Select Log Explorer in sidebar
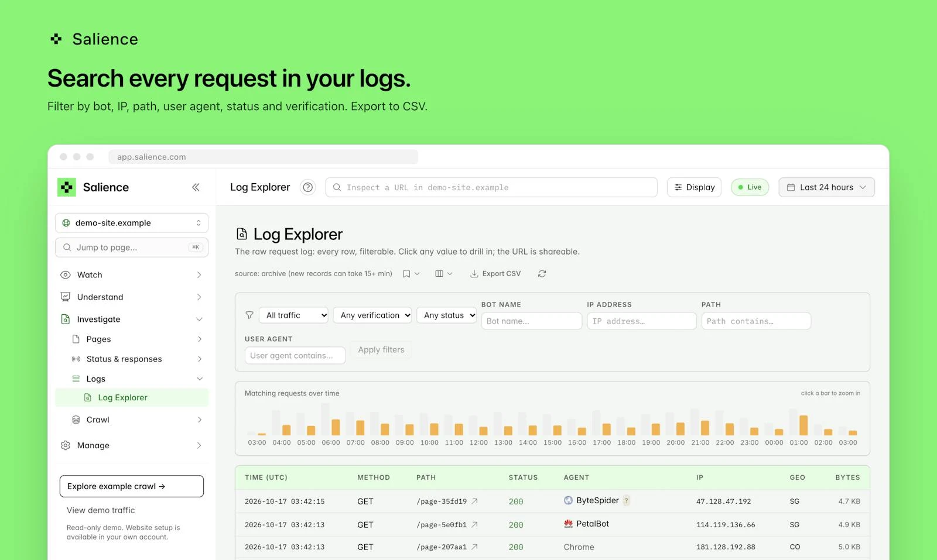Screen dimensions: 937x560 click(132, 398)
